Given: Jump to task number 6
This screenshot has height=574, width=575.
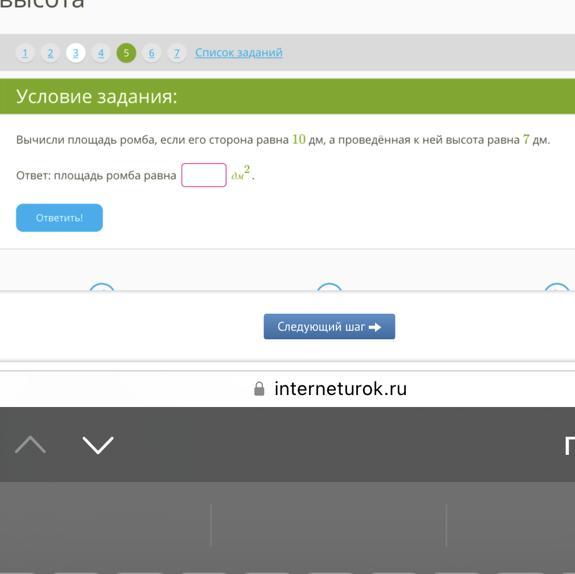Looking at the screenshot, I should 151,53.
